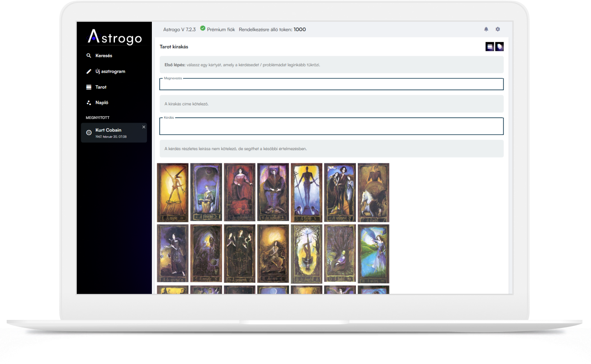This screenshot has width=591, height=364.
Task: Open the Tarot section in the sidebar
Action: click(x=100, y=87)
